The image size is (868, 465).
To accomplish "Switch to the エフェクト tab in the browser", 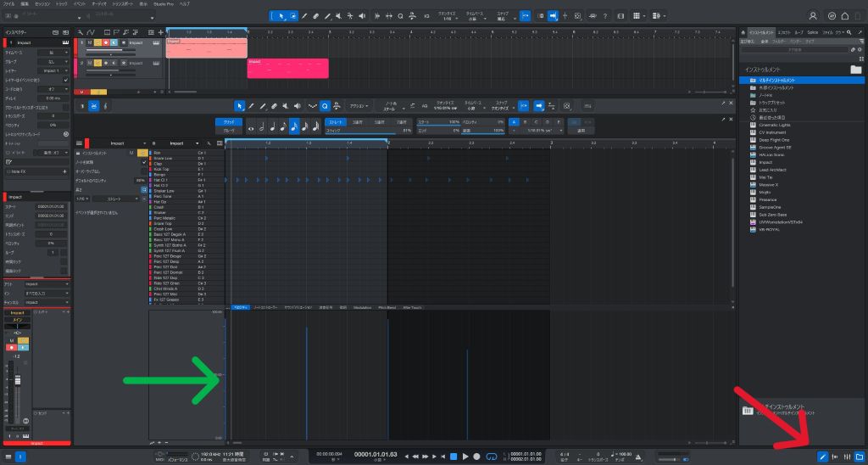I will coord(783,31).
